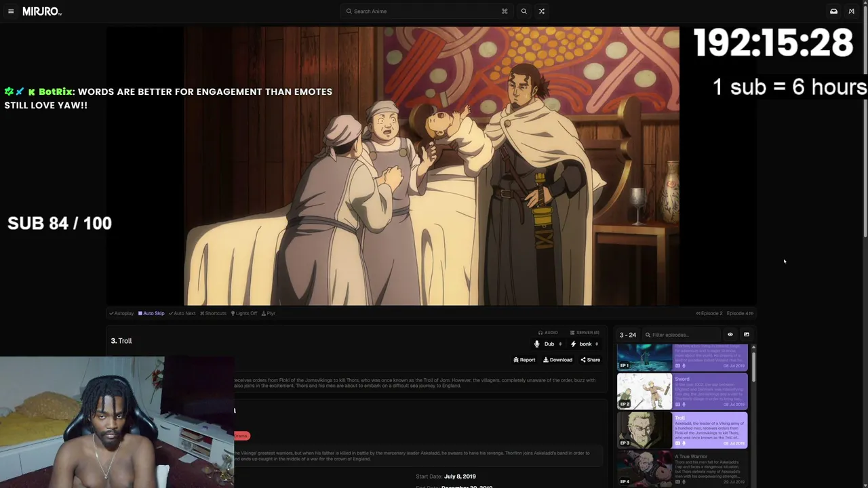868x488 pixels.
Task: Focus the Search Anime field
Action: (x=427, y=12)
